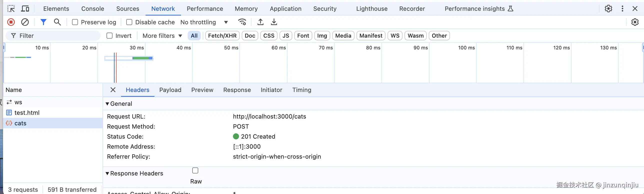The image size is (644, 194).
Task: Collapse the General section
Action: tap(107, 104)
